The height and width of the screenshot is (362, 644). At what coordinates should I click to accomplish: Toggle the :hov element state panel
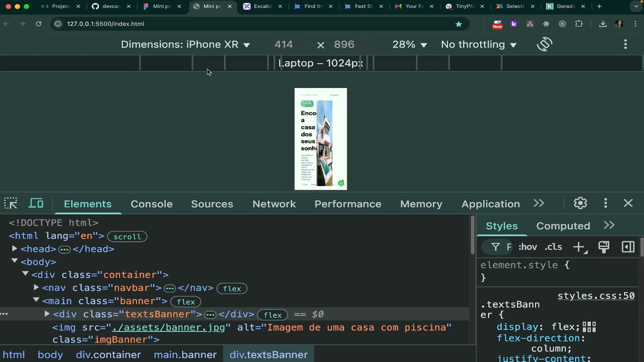tap(528, 247)
